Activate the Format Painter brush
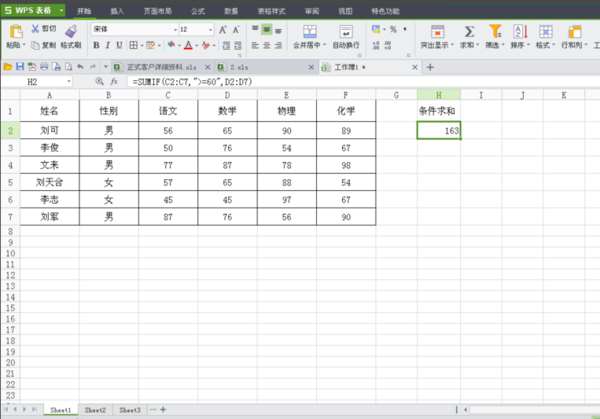 tap(71, 31)
